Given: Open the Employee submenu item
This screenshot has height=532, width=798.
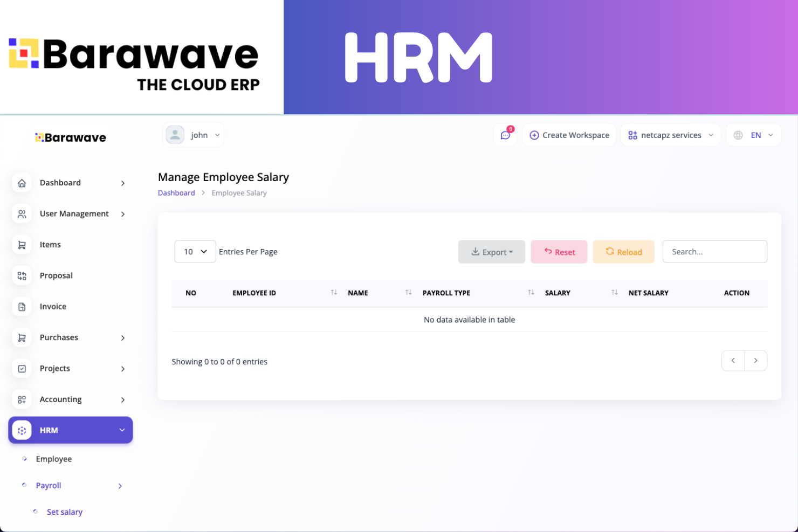Looking at the screenshot, I should [54, 459].
